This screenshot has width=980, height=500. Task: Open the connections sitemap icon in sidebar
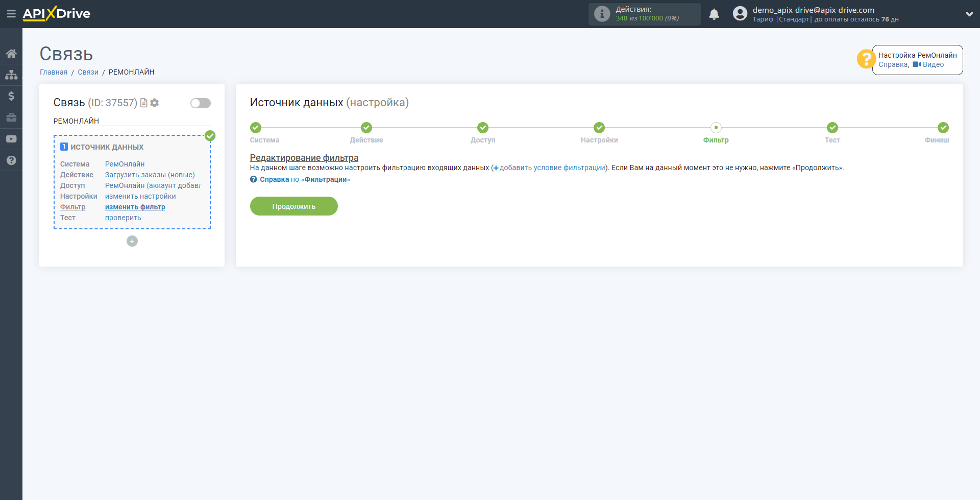11,75
